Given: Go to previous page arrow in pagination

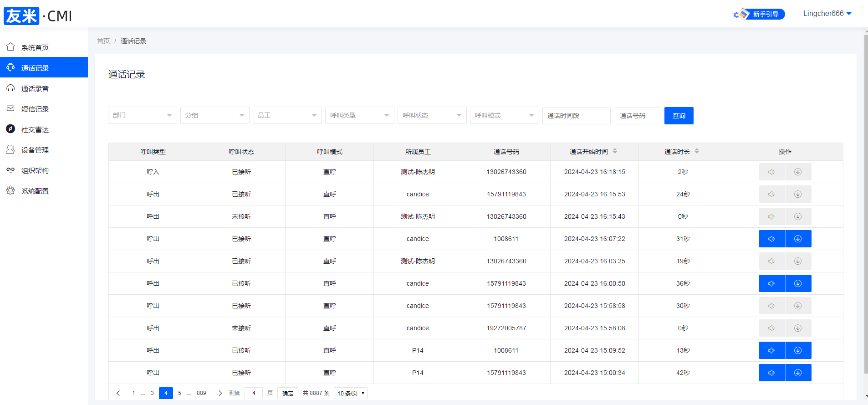Looking at the screenshot, I should (118, 393).
